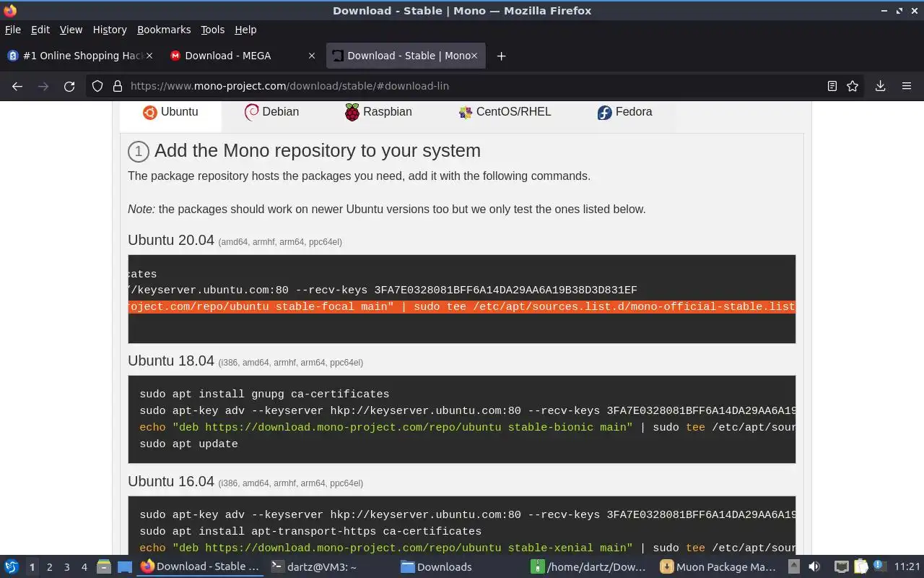Image resolution: width=924 pixels, height=578 pixels.
Task: Bookmark this page with the star
Action: point(853,86)
